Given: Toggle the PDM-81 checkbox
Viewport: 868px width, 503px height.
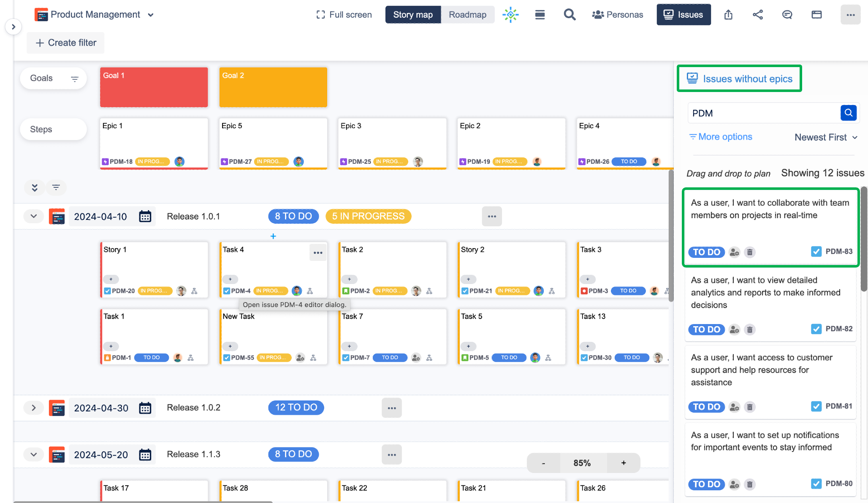Looking at the screenshot, I should 816,406.
